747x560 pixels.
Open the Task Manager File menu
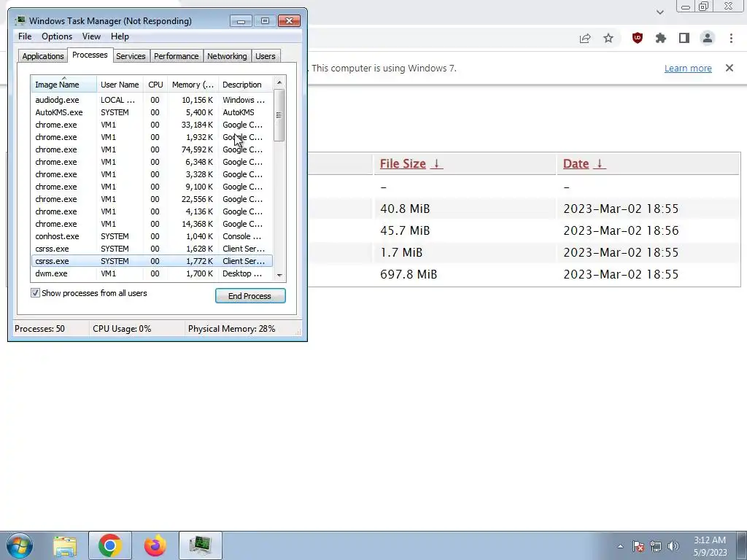click(25, 36)
